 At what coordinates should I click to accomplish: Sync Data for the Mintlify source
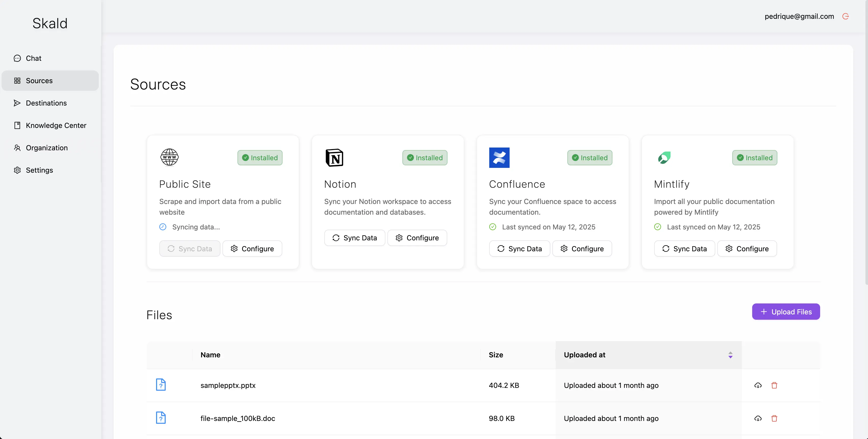pyautogui.click(x=684, y=248)
